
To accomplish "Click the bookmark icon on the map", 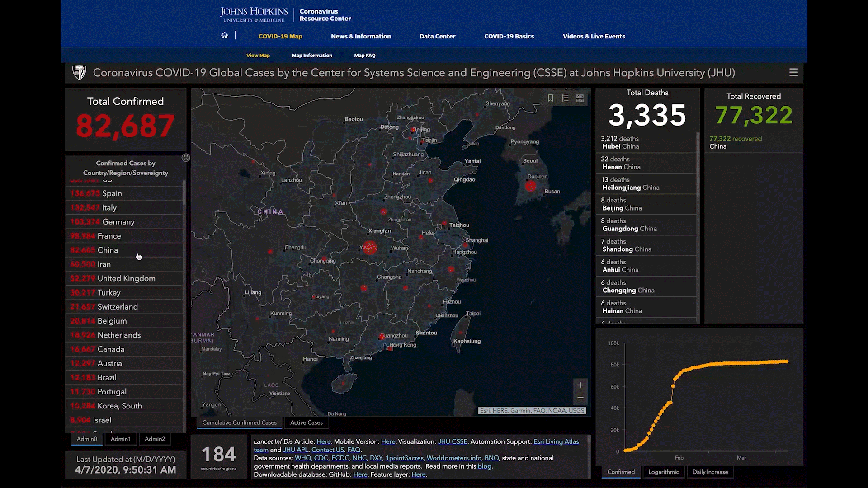I will tap(550, 98).
